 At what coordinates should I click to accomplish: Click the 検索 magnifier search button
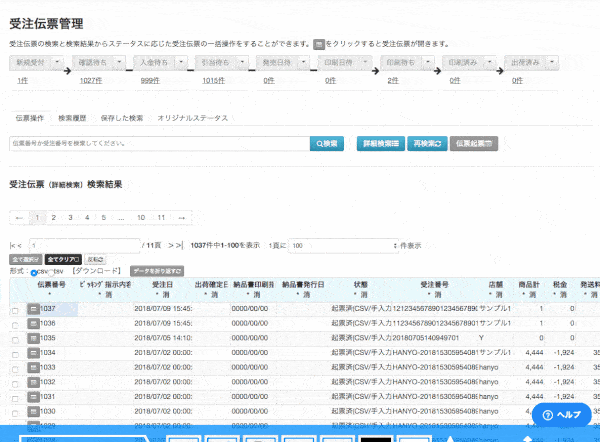[x=327, y=144]
